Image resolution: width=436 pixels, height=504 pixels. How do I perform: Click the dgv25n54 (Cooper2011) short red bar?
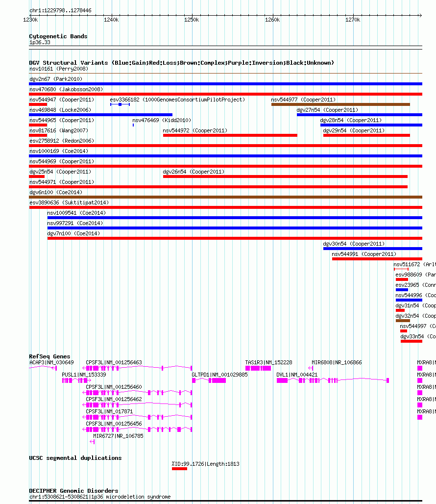[37, 176]
